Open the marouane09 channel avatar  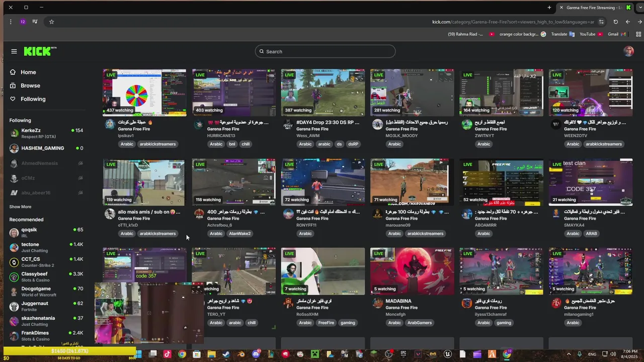(x=377, y=214)
